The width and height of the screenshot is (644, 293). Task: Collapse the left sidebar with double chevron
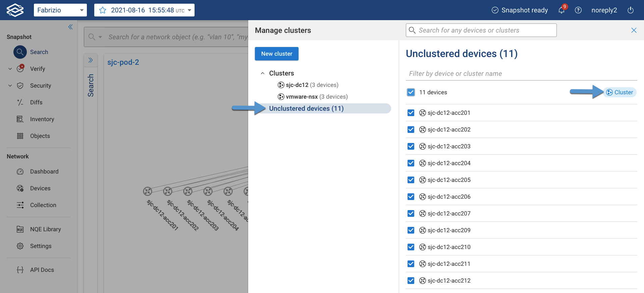click(70, 27)
